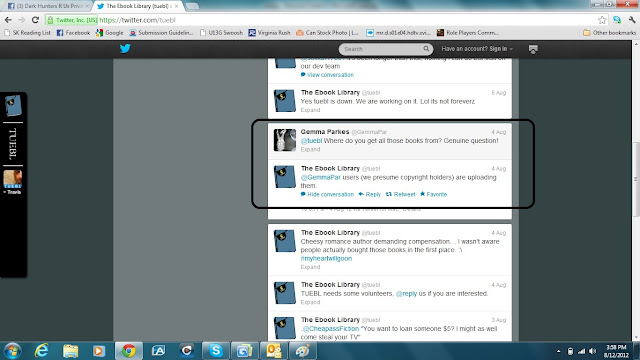
Task: Click the Twitter bird logo
Action: (x=125, y=49)
